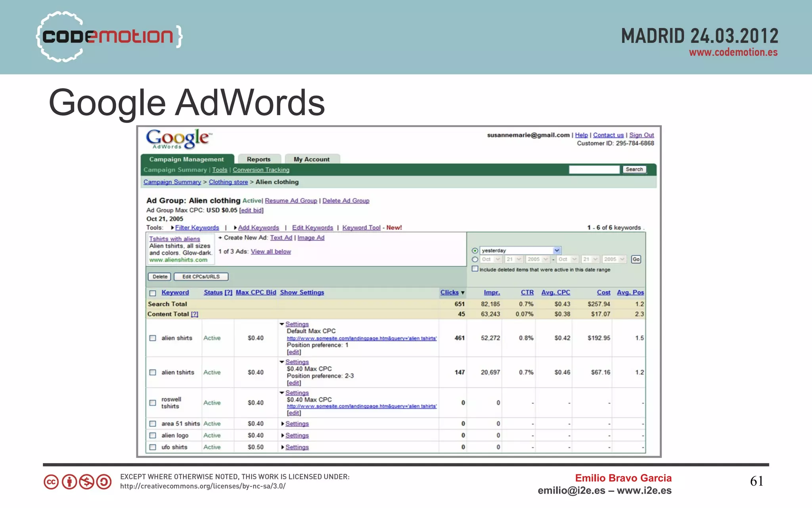Click the Search button
This screenshot has height=508, width=812.
pos(634,169)
